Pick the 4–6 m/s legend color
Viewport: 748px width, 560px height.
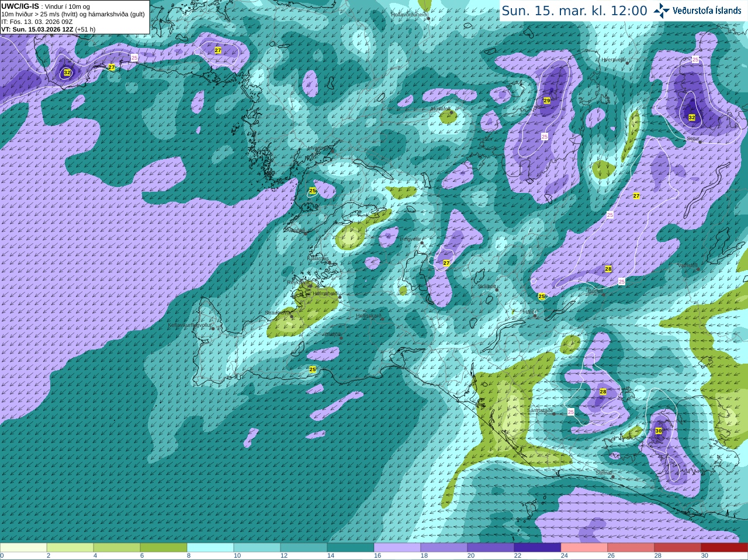click(117, 548)
